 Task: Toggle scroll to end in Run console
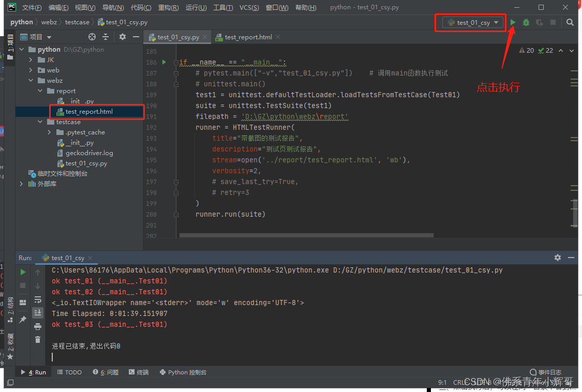[x=38, y=312]
